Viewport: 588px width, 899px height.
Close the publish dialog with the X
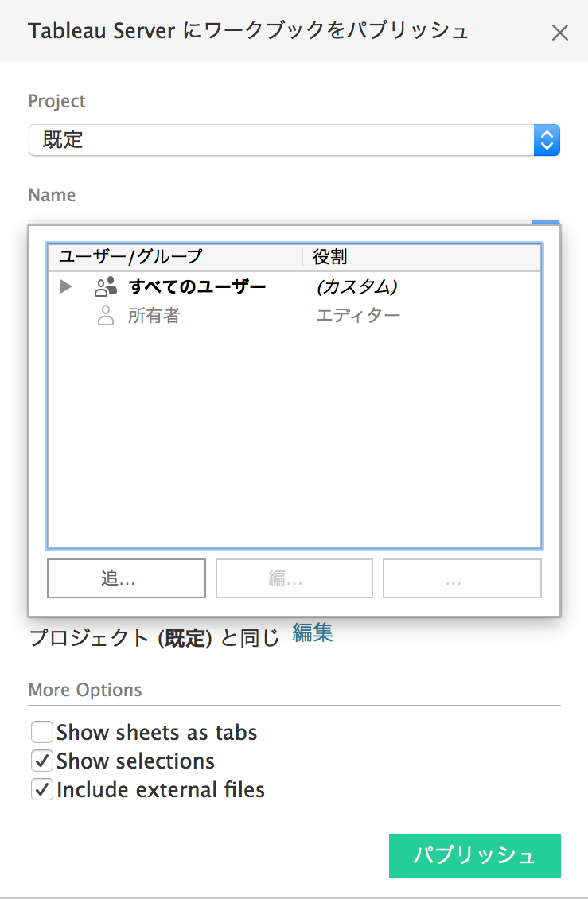click(x=560, y=33)
